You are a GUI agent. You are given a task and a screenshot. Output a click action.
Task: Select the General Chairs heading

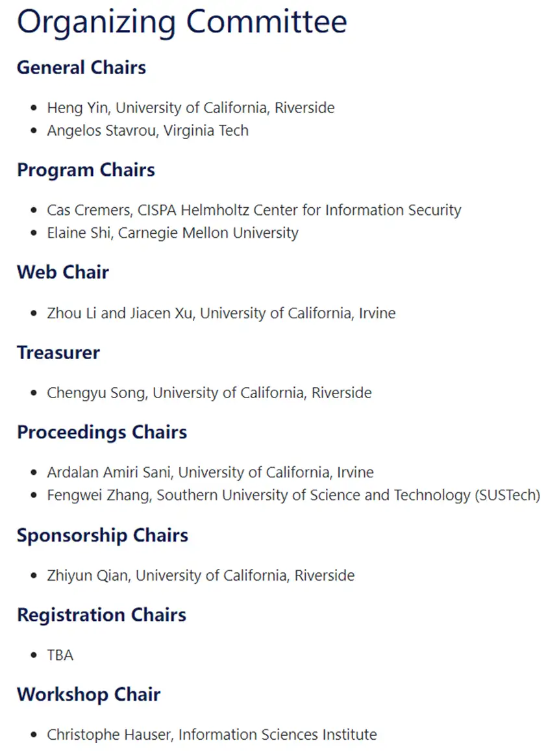[x=81, y=68]
